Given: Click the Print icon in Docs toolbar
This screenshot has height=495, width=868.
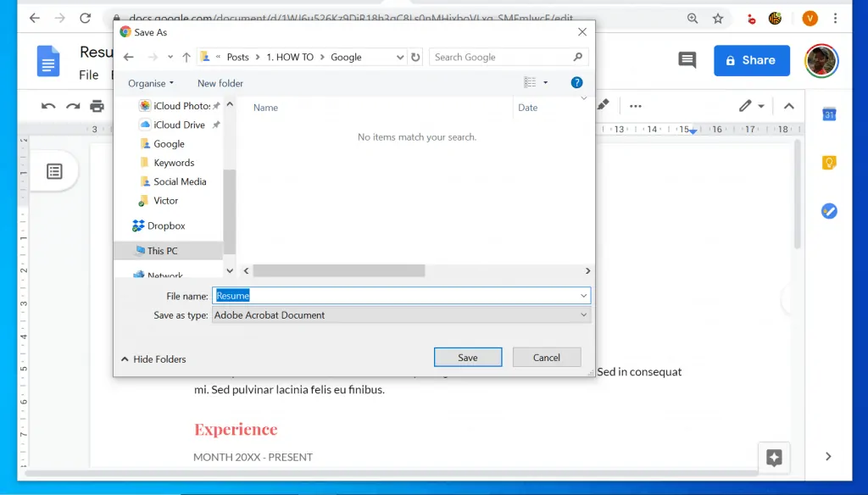Looking at the screenshot, I should pyautogui.click(x=96, y=105).
